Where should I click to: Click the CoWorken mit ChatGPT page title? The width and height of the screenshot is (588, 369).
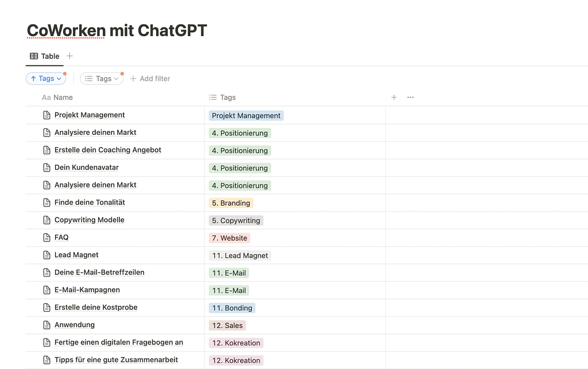[117, 30]
